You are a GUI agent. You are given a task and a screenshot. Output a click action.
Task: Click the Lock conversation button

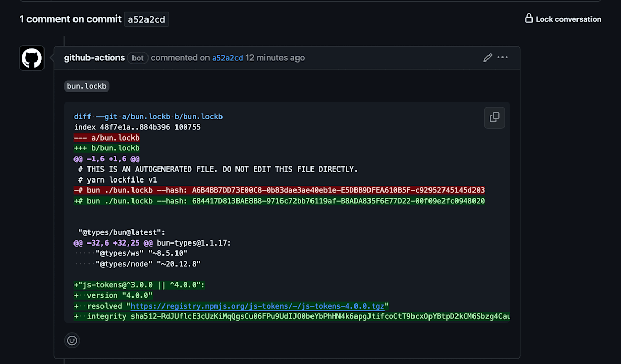point(563,19)
